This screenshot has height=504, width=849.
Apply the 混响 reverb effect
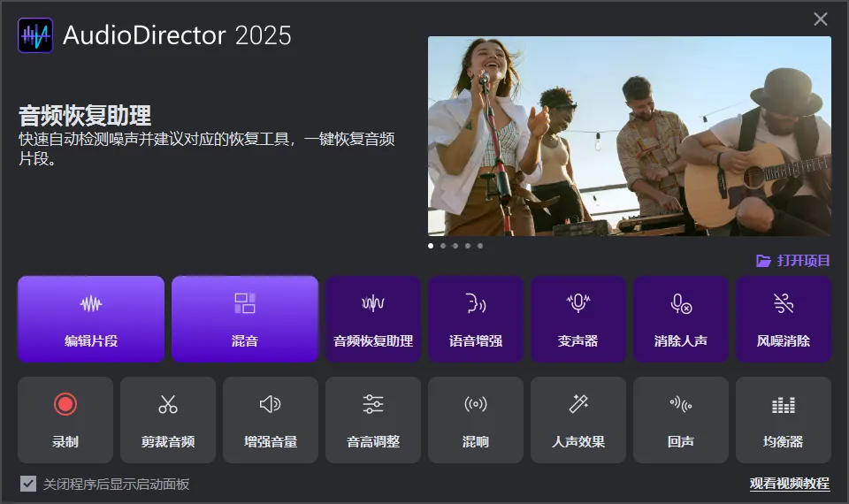tap(476, 420)
